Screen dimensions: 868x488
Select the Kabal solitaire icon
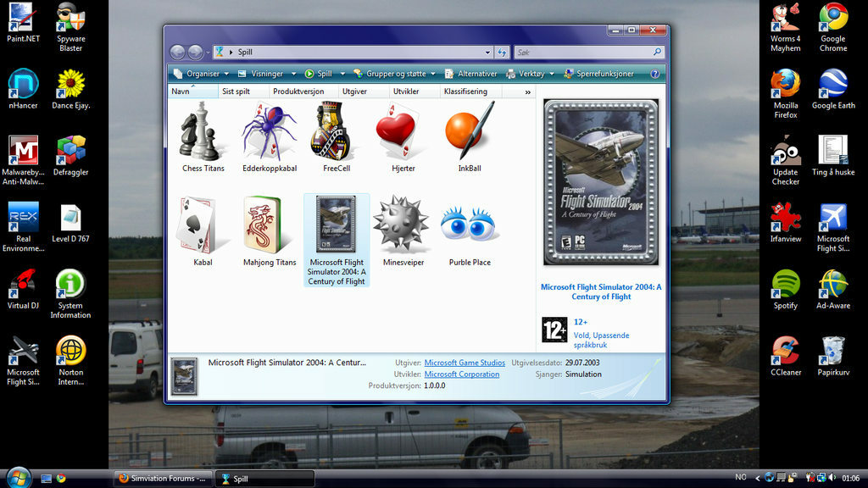pyautogui.click(x=203, y=231)
